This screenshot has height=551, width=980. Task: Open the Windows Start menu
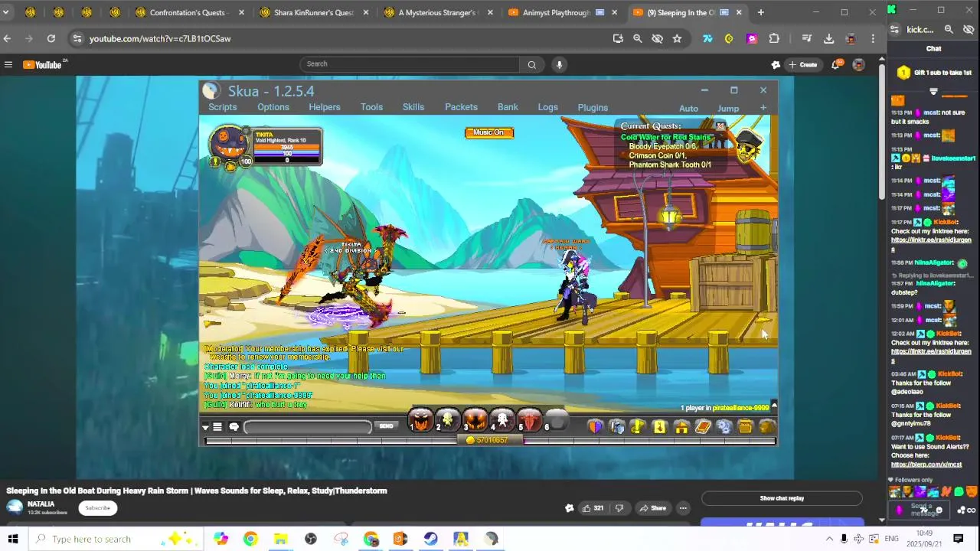pyautogui.click(x=12, y=539)
